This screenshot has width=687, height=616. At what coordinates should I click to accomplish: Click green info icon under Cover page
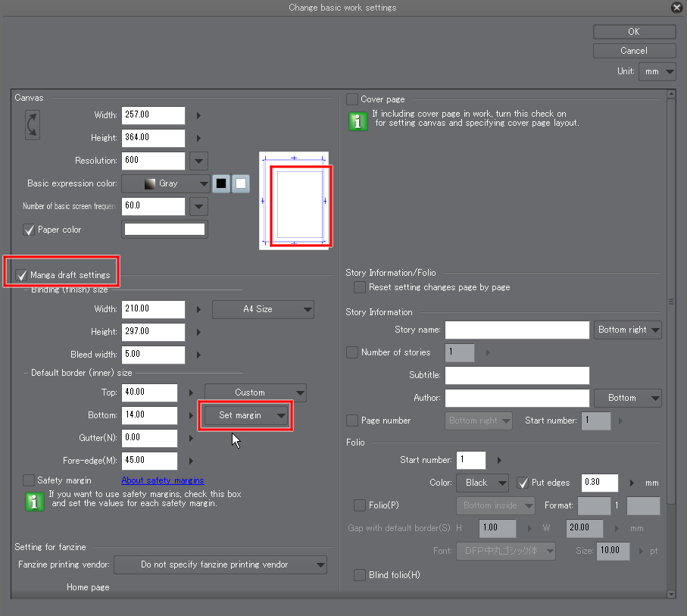[x=358, y=121]
